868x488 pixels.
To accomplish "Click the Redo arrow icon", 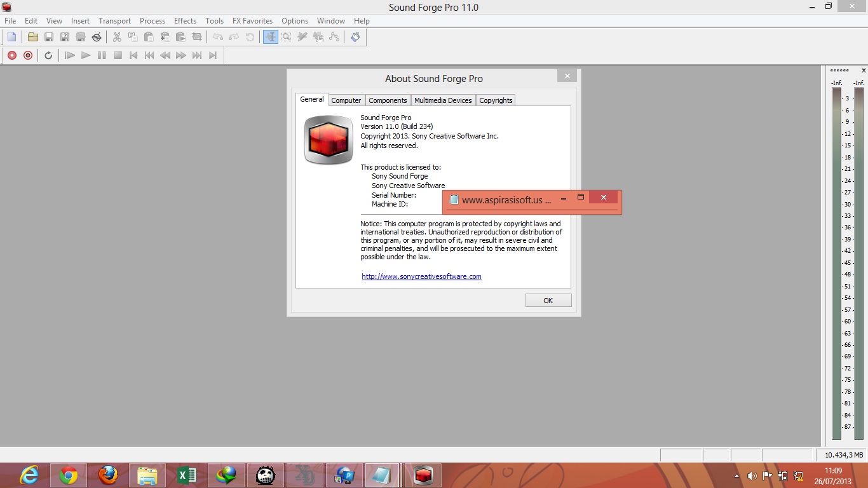I will (x=234, y=37).
